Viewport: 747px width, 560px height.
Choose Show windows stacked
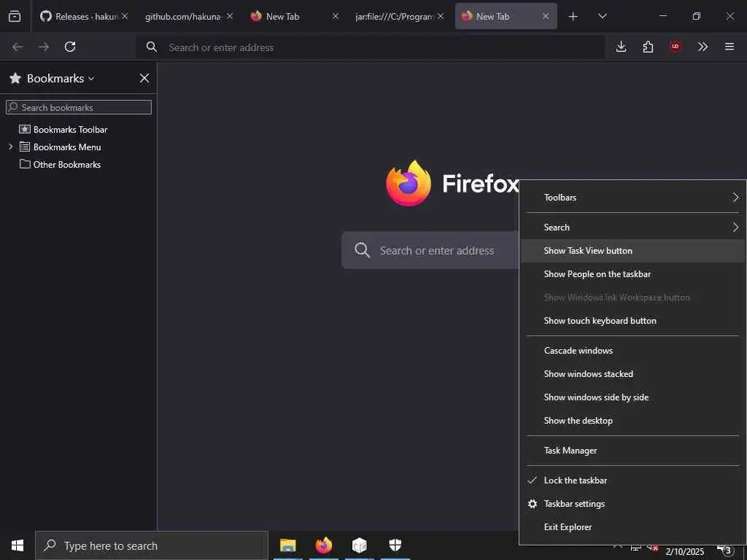(x=632, y=374)
